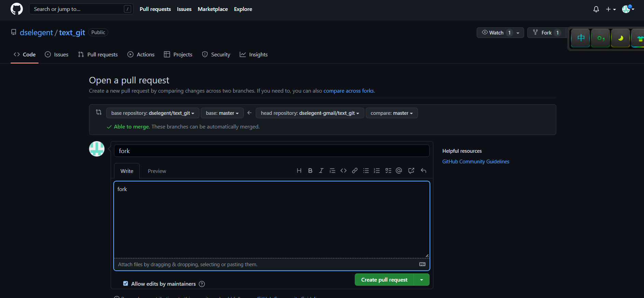Insert a task list

click(x=388, y=171)
